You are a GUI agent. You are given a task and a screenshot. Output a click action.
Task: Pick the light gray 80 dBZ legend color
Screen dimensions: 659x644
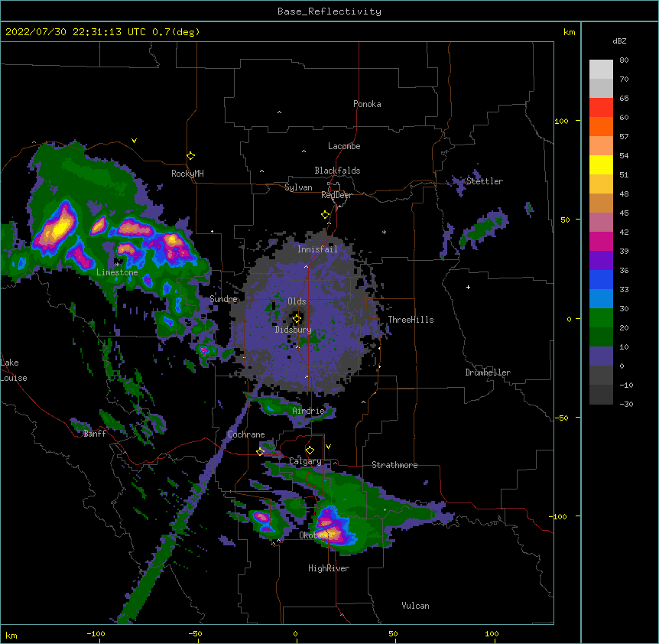pos(601,69)
